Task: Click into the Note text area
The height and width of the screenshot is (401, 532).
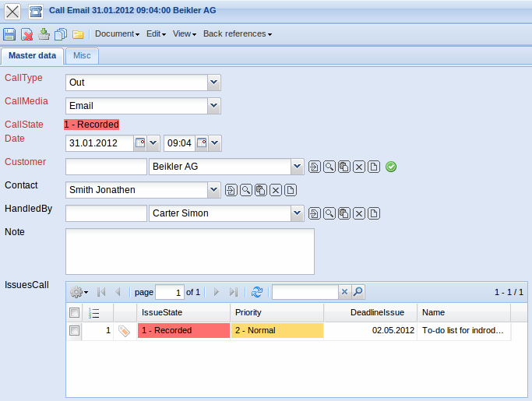Action: 189,251
